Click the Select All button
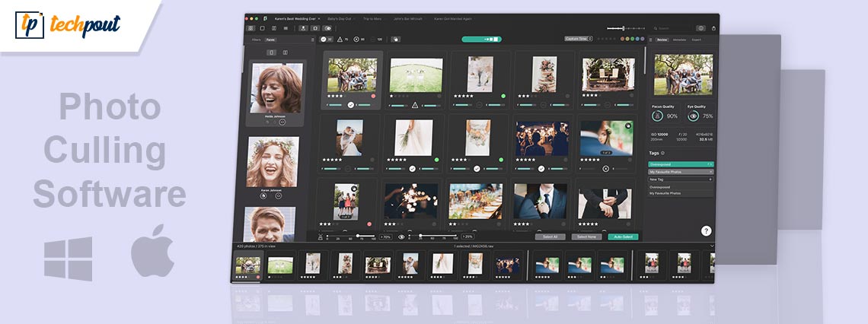868x324 pixels. coord(550,237)
